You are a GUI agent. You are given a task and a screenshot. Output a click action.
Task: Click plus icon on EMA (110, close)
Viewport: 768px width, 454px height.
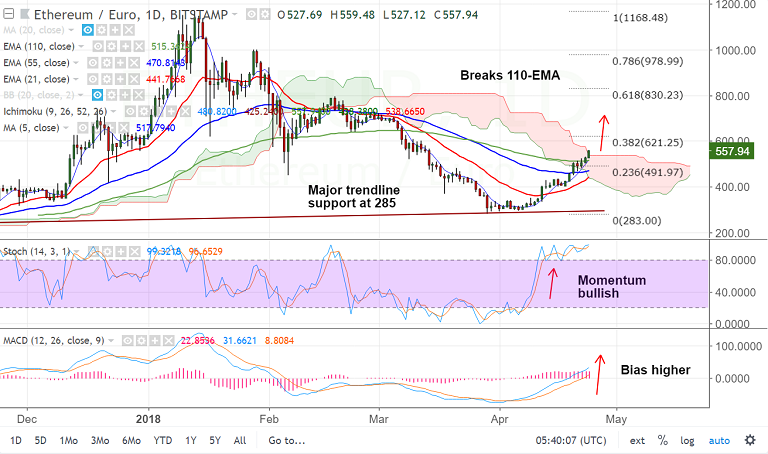tap(125, 47)
